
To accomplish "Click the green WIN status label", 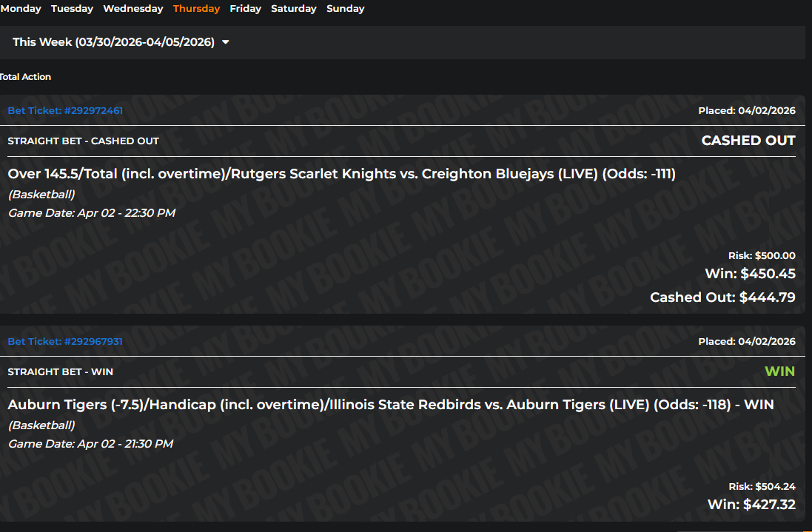I will point(779,371).
